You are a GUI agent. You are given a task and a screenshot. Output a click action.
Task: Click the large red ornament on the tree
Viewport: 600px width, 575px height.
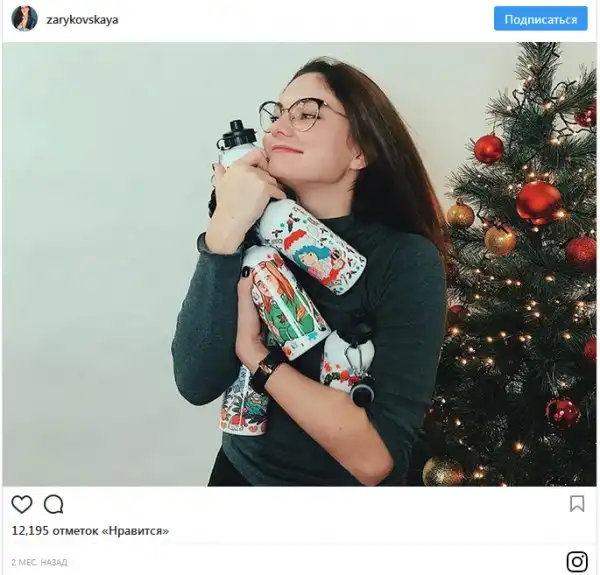tap(539, 203)
